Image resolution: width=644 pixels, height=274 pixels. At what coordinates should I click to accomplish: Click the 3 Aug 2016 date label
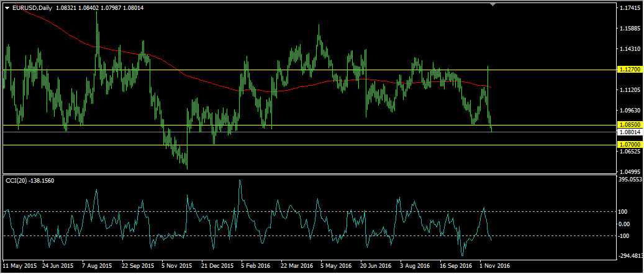tap(415, 266)
